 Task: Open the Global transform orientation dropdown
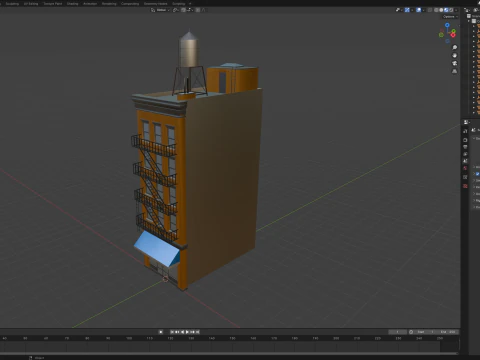[160, 10]
